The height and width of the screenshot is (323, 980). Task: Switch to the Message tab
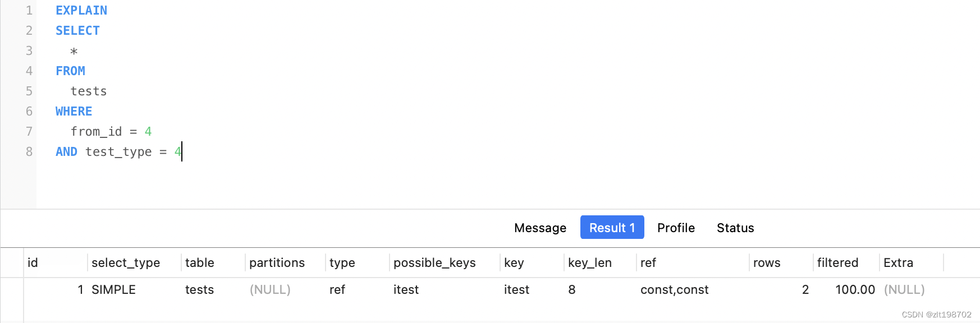point(540,228)
